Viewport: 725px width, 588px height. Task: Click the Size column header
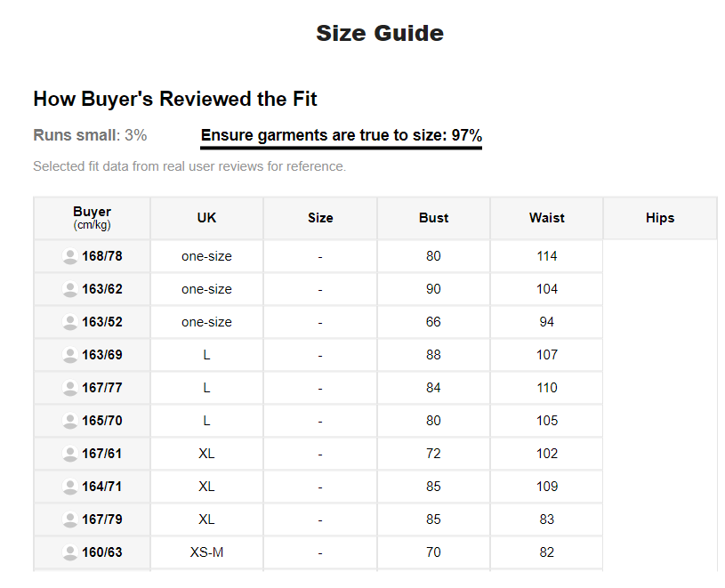320,218
